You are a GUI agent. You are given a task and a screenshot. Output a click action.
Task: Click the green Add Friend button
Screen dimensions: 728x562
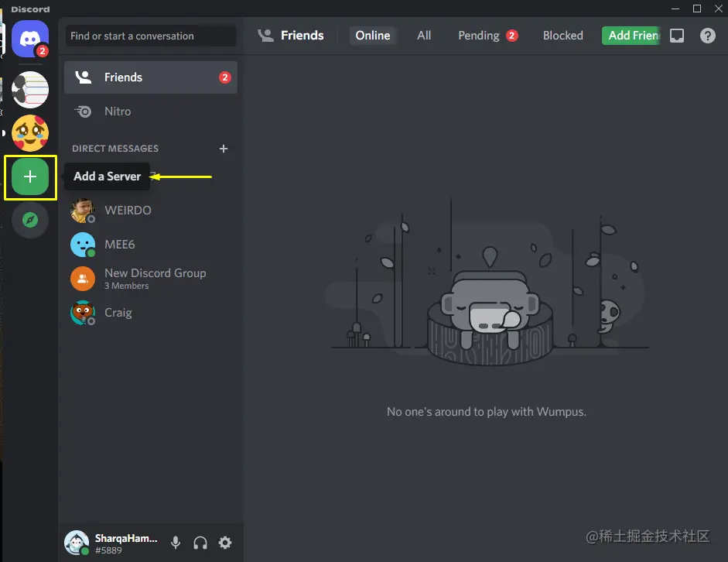coord(631,36)
